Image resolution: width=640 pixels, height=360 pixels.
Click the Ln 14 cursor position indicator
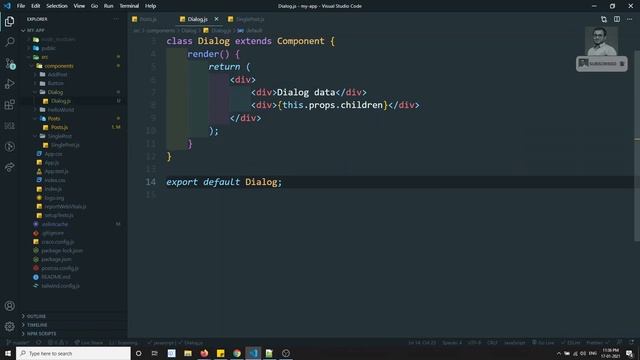coord(422,342)
